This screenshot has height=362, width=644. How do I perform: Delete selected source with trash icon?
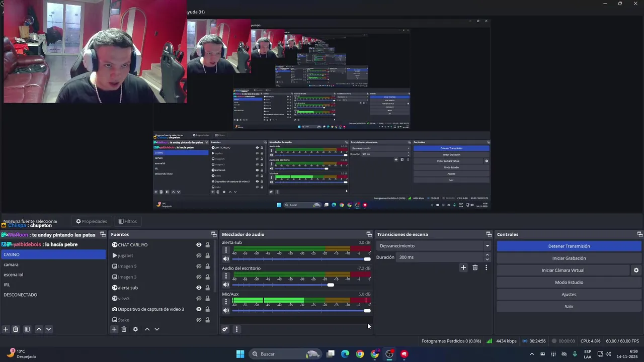pos(124,329)
